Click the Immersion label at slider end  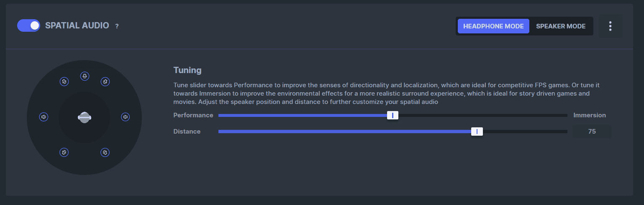[589, 115]
